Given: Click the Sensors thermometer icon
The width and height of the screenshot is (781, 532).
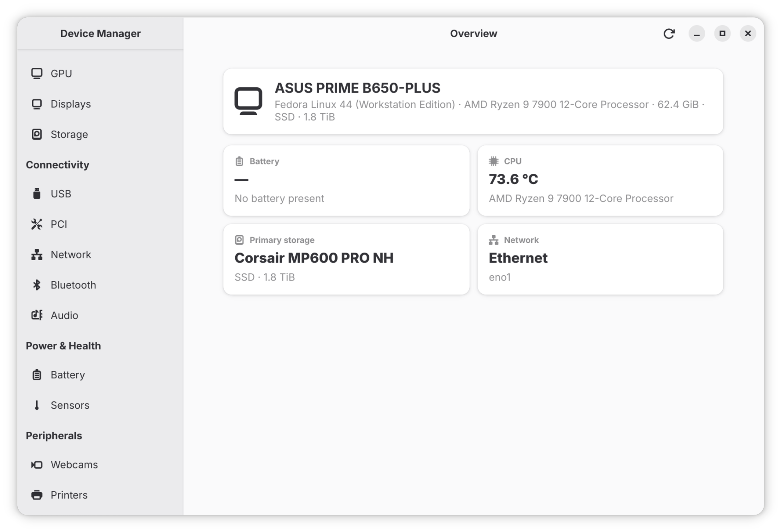Looking at the screenshot, I should tap(37, 405).
